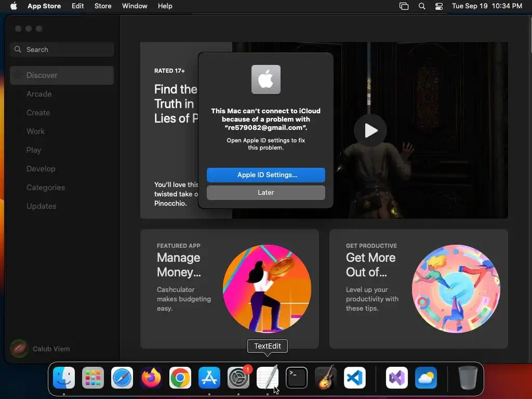Open the Manage Money featured app card
532x399 pixels.
tap(229, 289)
